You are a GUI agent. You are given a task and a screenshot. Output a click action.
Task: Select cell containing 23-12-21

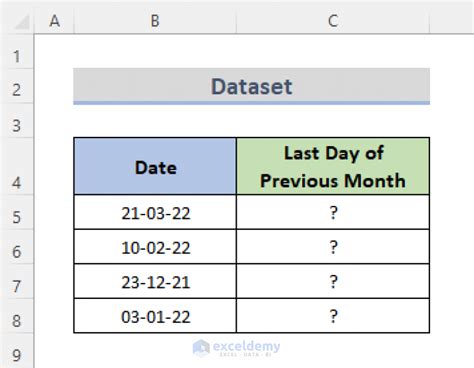coord(155,282)
